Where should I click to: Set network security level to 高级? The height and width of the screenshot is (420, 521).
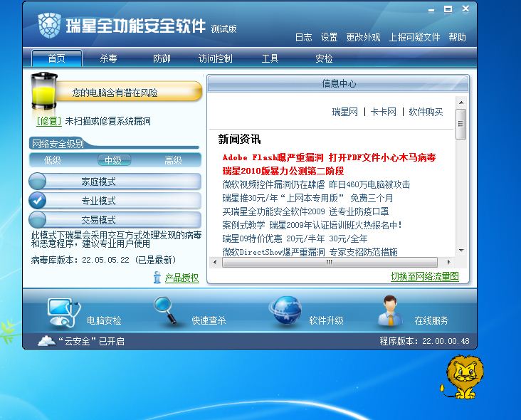pos(173,160)
